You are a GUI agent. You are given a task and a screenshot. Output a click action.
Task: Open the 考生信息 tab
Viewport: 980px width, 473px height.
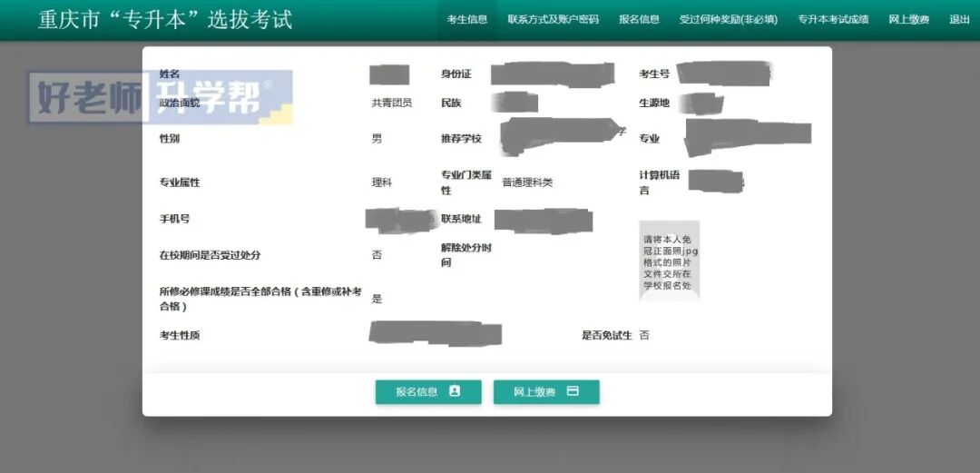pyautogui.click(x=467, y=19)
